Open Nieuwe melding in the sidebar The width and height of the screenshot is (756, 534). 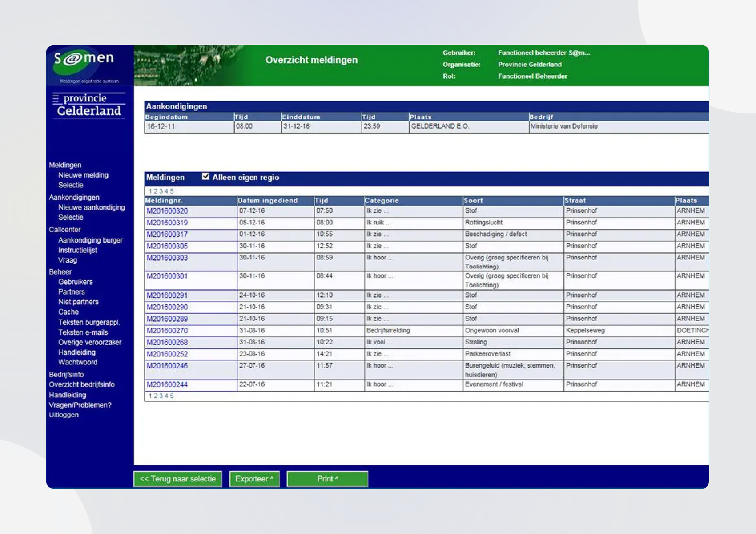tap(83, 175)
